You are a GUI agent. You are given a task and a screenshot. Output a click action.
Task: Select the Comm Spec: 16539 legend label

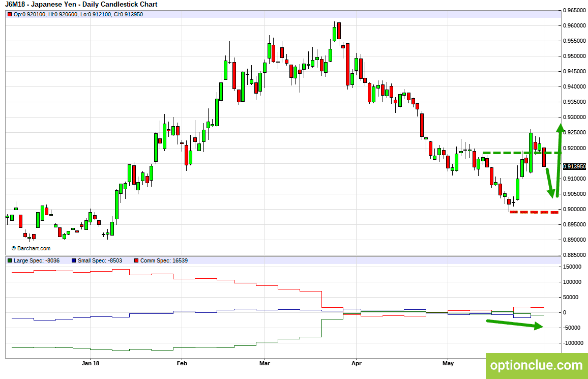164,260
